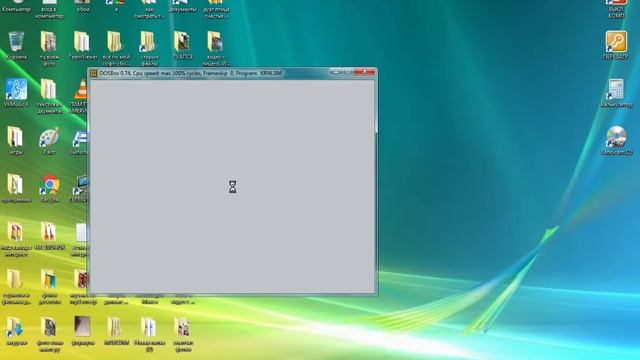Close the DOSBox window

point(364,72)
